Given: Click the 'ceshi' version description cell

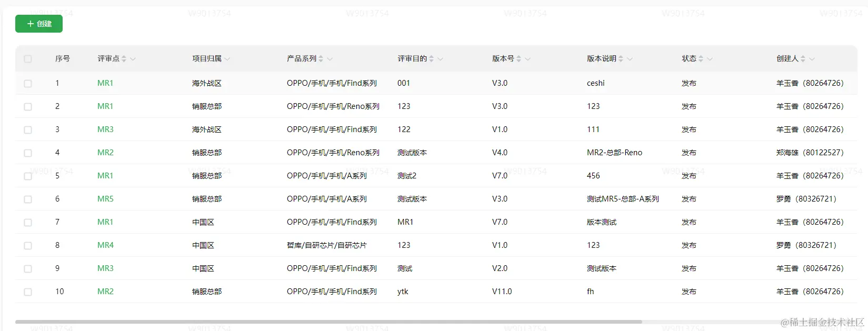Looking at the screenshot, I should point(596,83).
